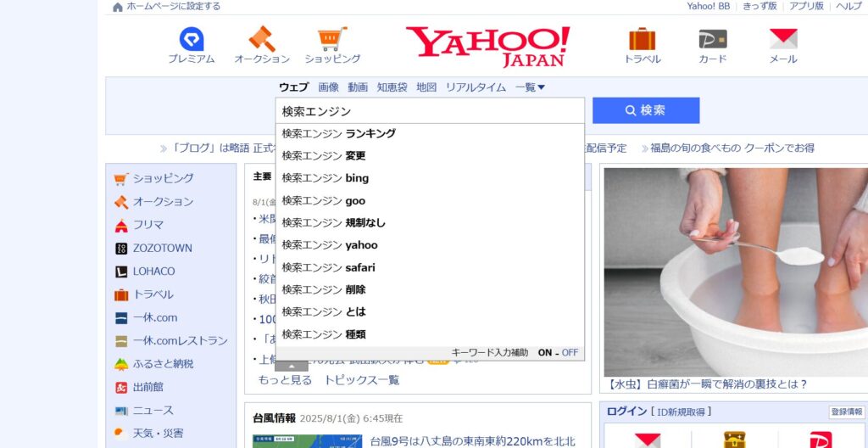Click sidebar ニュース icon
The width and height of the screenshot is (868, 448).
tap(121, 411)
